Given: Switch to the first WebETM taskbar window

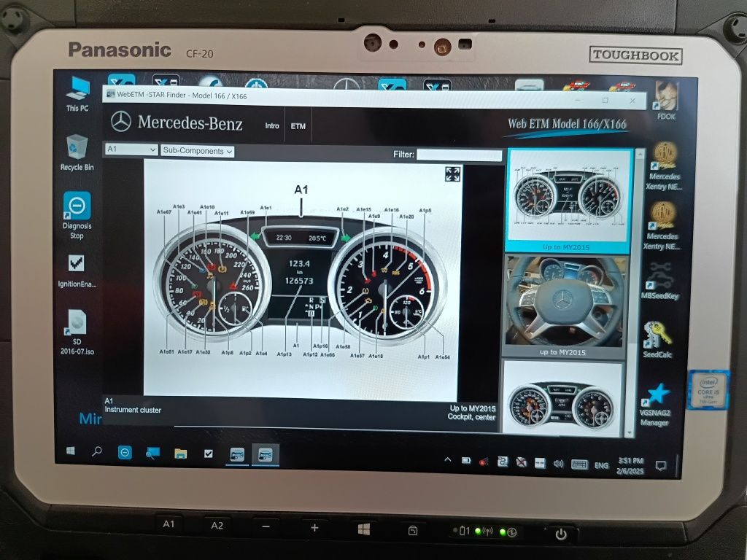Looking at the screenshot, I should tap(237, 455).
